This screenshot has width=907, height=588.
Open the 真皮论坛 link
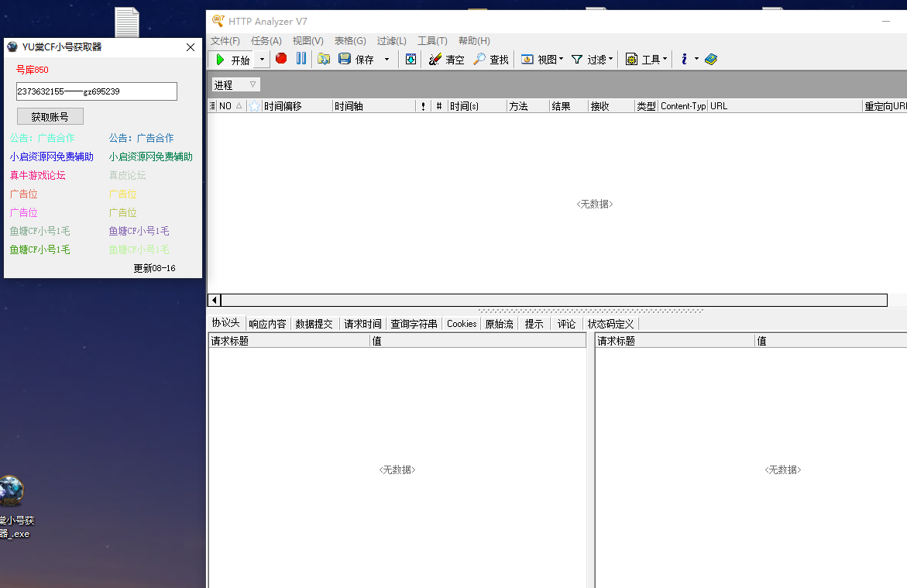127,175
